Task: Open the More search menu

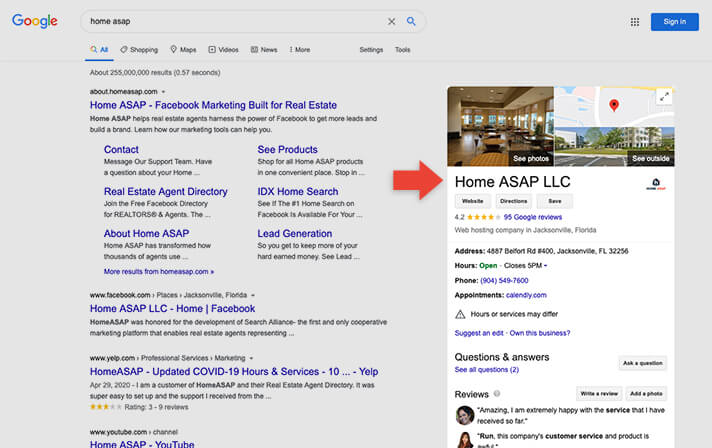Action: (x=300, y=49)
